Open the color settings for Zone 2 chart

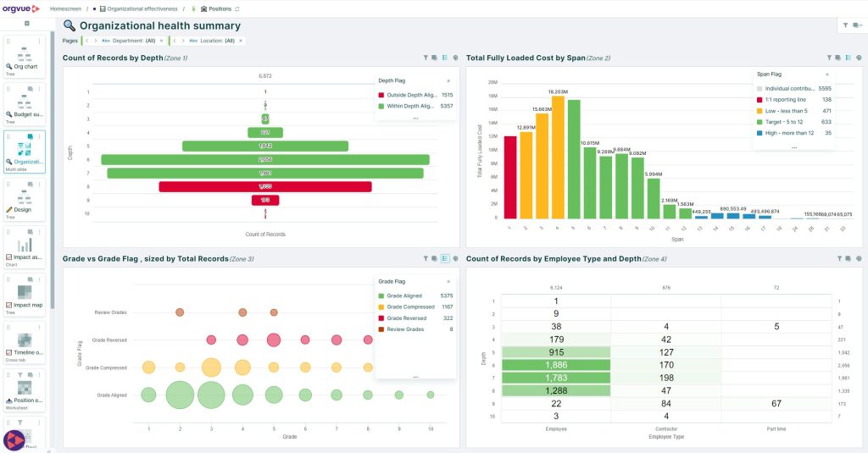[859, 58]
